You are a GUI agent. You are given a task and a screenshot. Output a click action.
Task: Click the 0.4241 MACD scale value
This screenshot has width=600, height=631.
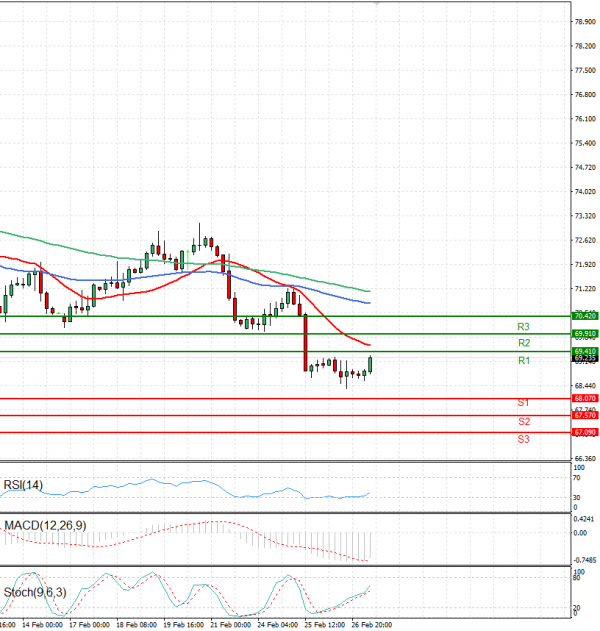tap(584, 519)
